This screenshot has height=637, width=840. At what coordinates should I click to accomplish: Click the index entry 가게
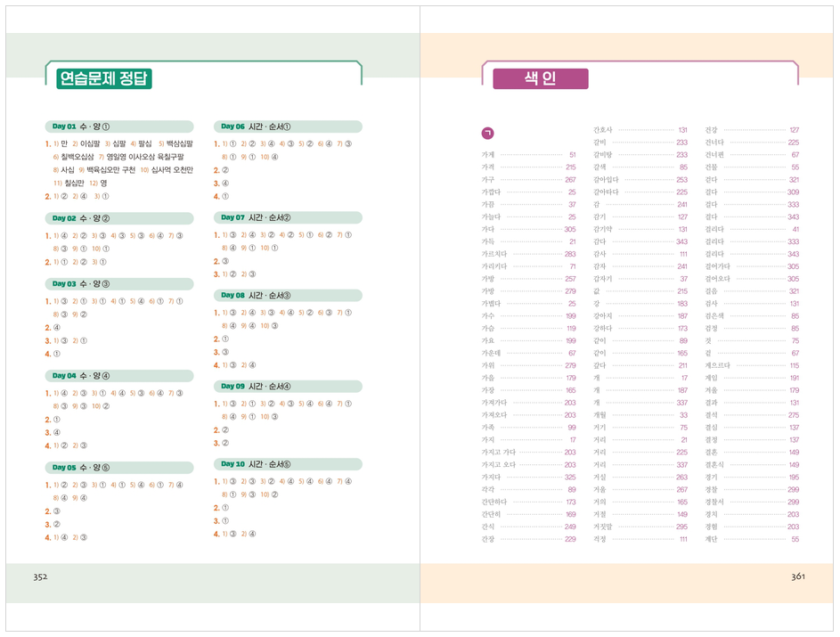click(529, 155)
